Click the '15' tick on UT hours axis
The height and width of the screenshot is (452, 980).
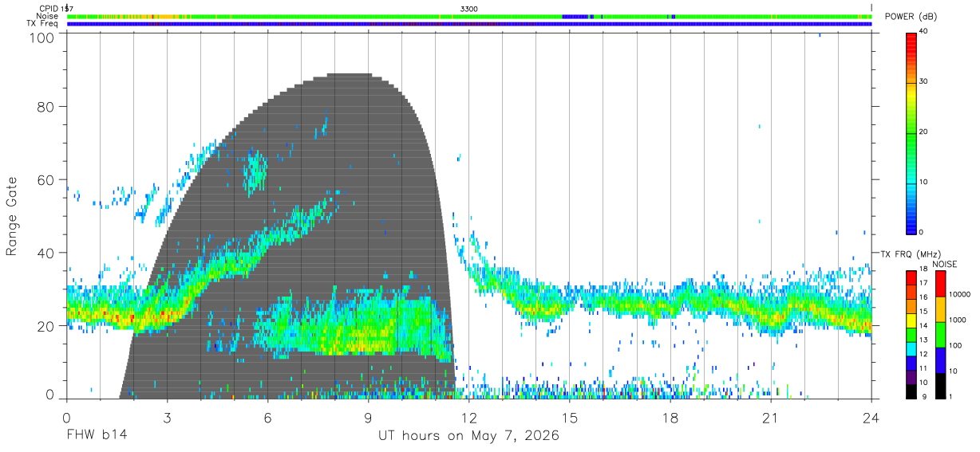(x=569, y=417)
